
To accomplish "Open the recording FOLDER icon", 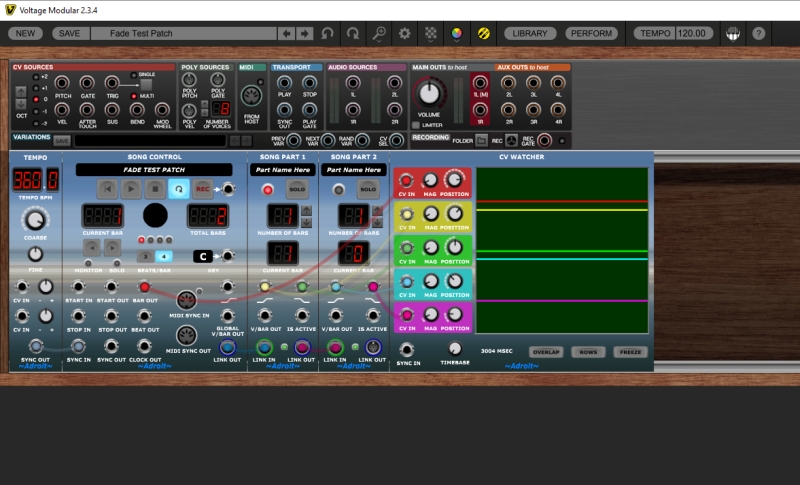I will coord(481,140).
